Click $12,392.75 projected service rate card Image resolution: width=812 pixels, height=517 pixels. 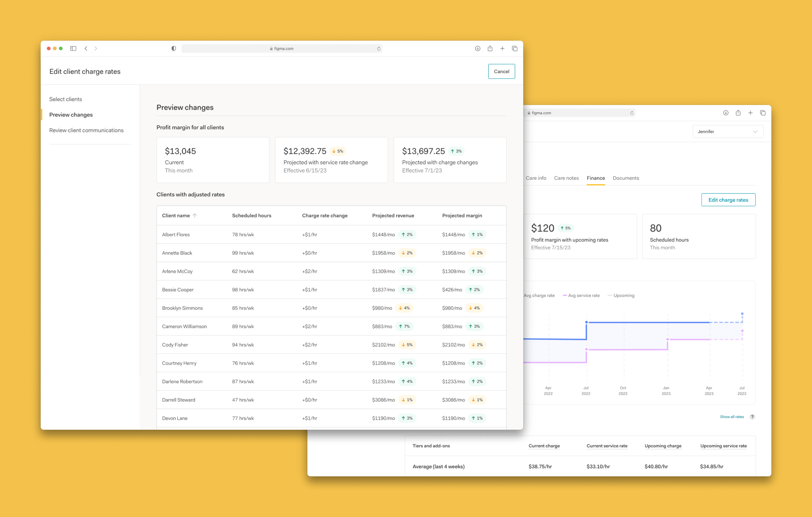(332, 160)
